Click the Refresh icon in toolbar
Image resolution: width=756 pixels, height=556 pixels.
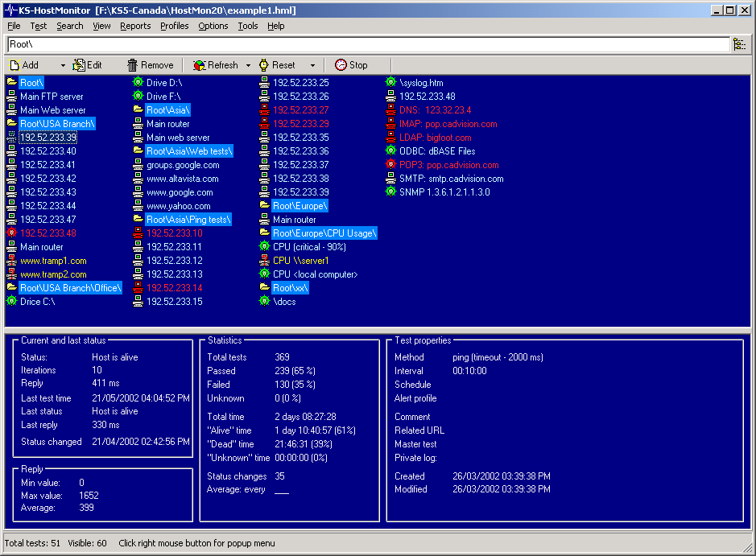click(x=198, y=65)
